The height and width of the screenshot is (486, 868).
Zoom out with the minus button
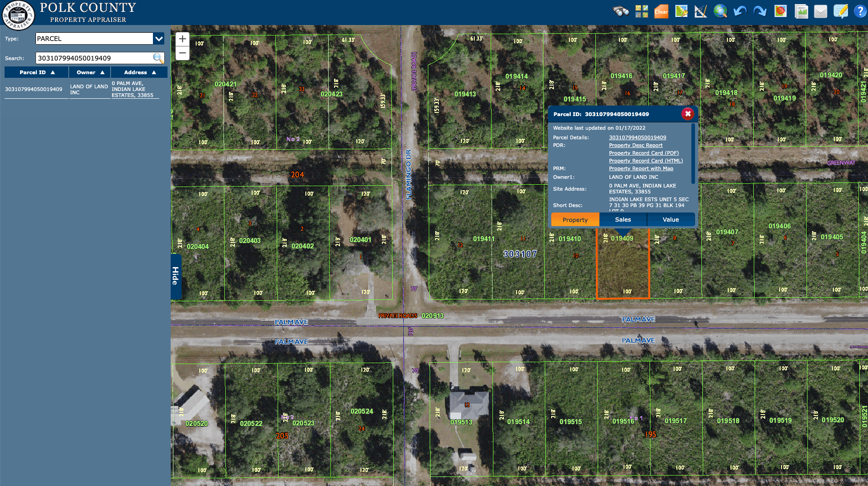tap(183, 53)
